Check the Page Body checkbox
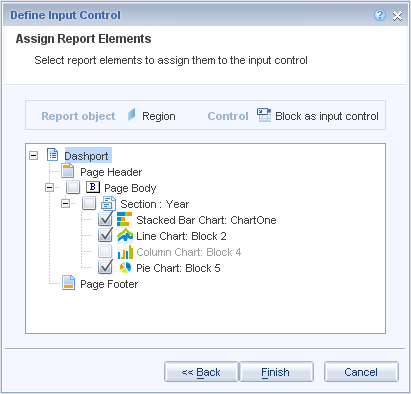Screen dimensions: 411x394 coord(73,187)
